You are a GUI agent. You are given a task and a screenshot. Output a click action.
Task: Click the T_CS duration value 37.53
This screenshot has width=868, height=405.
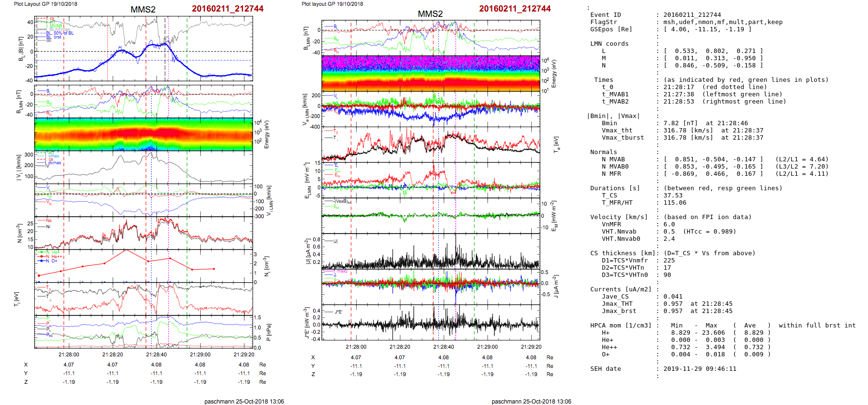(673, 196)
